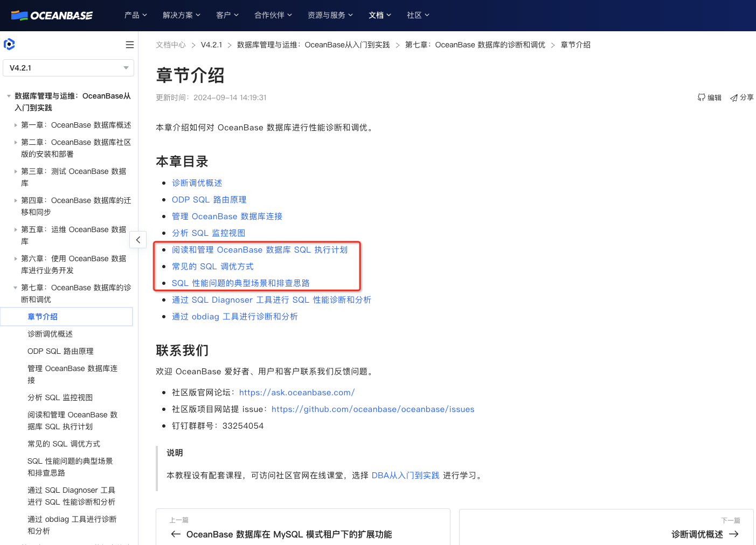This screenshot has width=756, height=545.
Task: Open the ask.oceanbase.com forum link
Action: tap(297, 392)
